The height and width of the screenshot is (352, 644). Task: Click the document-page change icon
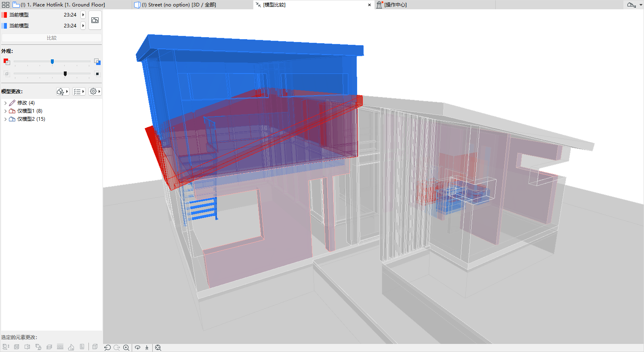(x=82, y=347)
